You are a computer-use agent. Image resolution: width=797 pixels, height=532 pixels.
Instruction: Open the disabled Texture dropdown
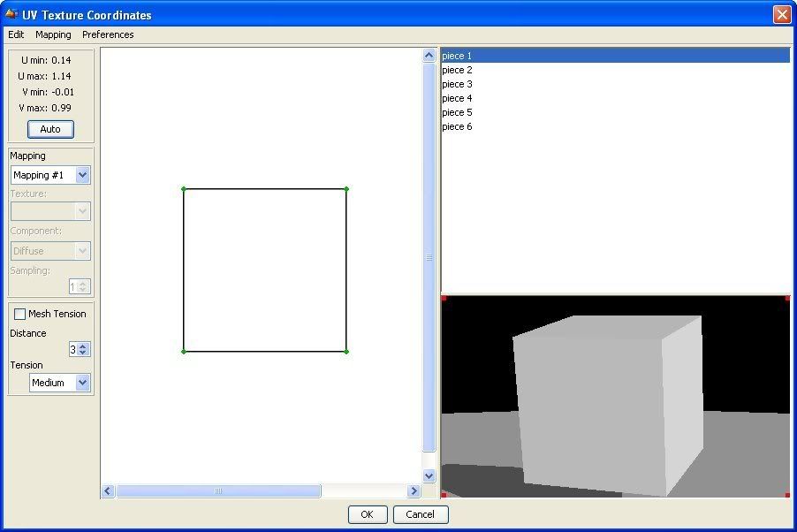coord(50,211)
